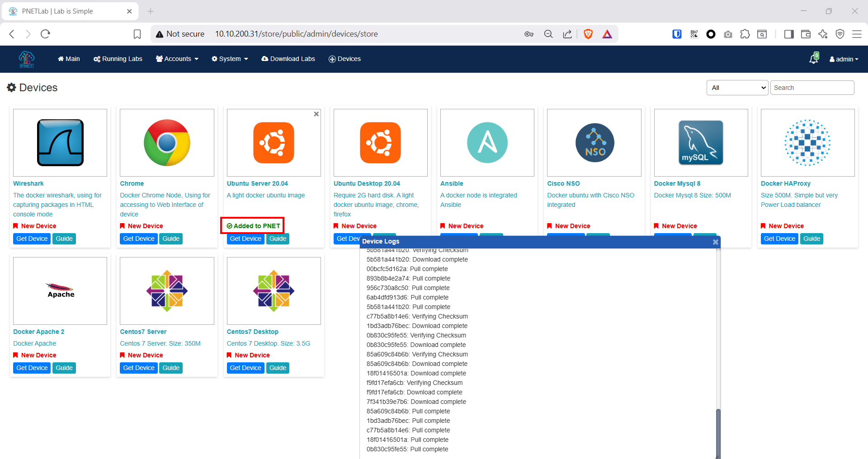868x459 pixels.
Task: Click the Apache feather logo
Action: pos(61,290)
